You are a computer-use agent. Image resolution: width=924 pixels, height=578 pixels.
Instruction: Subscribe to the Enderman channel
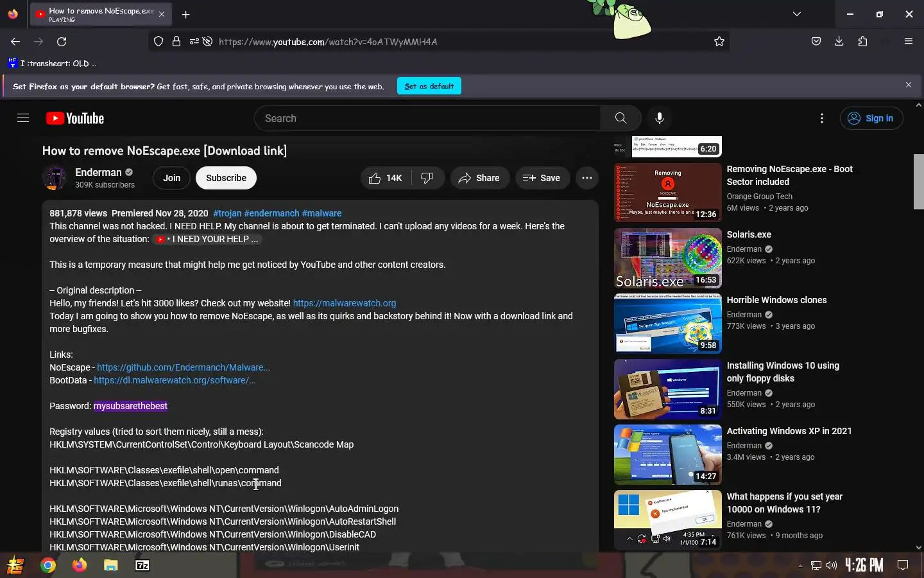(226, 178)
